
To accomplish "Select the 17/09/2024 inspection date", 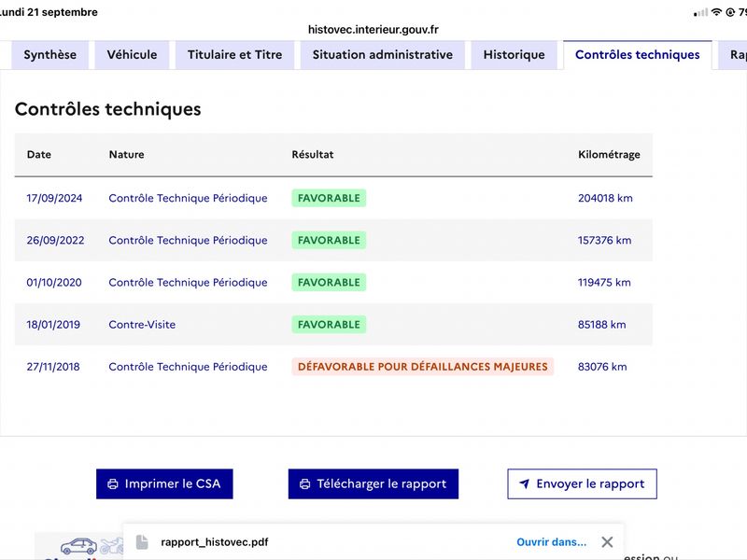I will [x=54, y=198].
